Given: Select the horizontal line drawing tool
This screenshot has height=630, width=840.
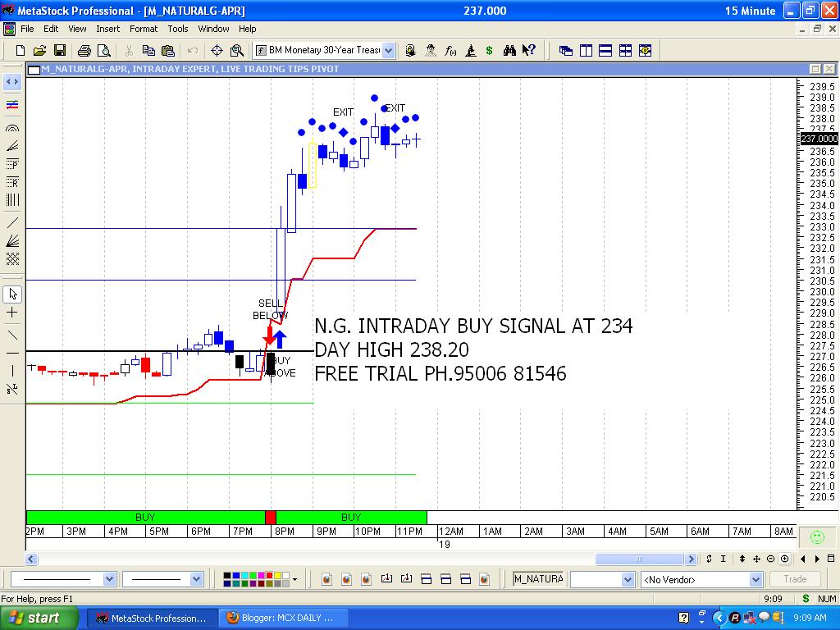Looking at the screenshot, I should pyautogui.click(x=12, y=353).
